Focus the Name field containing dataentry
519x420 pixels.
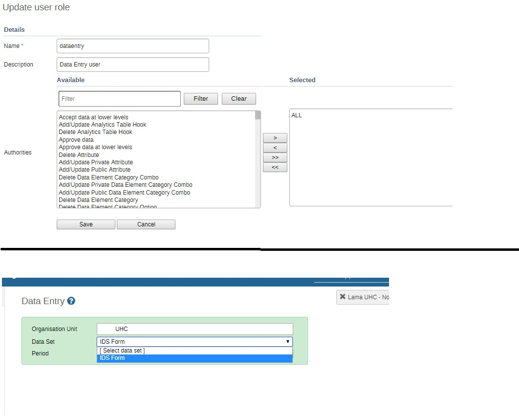tap(132, 46)
